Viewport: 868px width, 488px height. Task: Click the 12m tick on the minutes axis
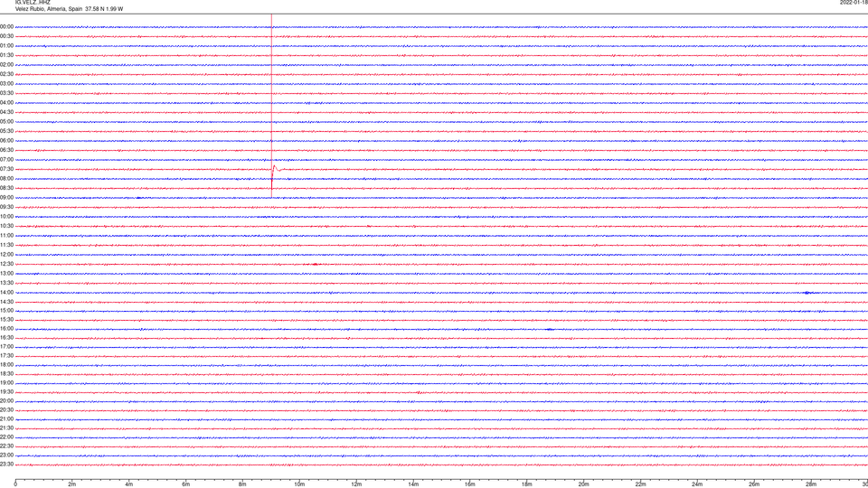pyautogui.click(x=356, y=484)
